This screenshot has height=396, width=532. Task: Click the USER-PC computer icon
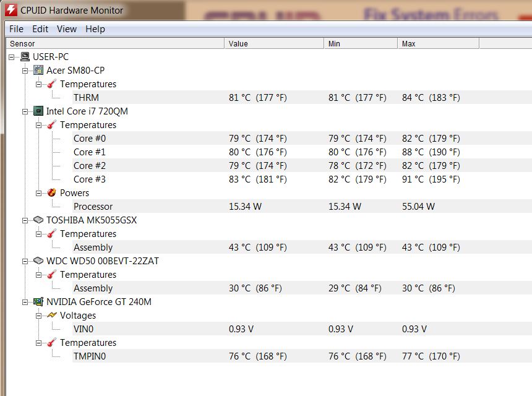(x=25, y=57)
